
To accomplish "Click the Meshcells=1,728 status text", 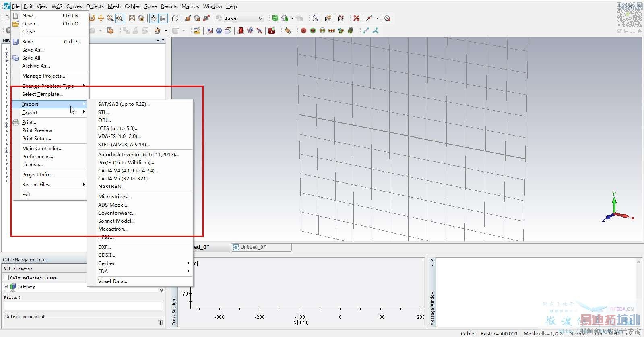I will point(543,333).
